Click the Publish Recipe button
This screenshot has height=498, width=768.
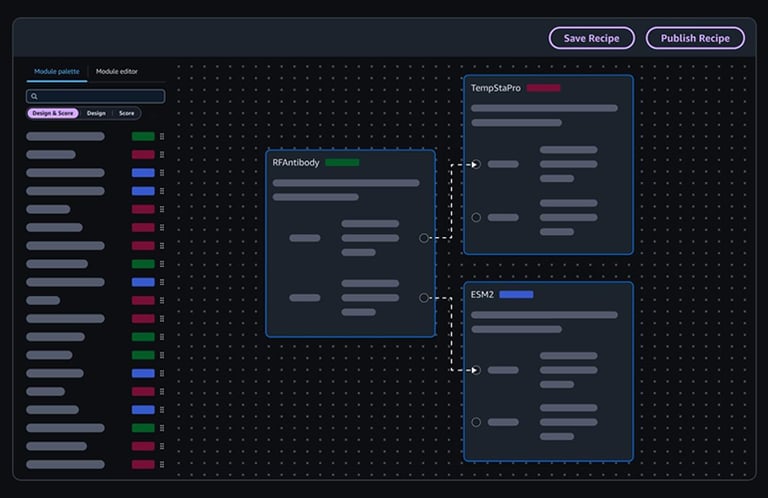pos(695,38)
